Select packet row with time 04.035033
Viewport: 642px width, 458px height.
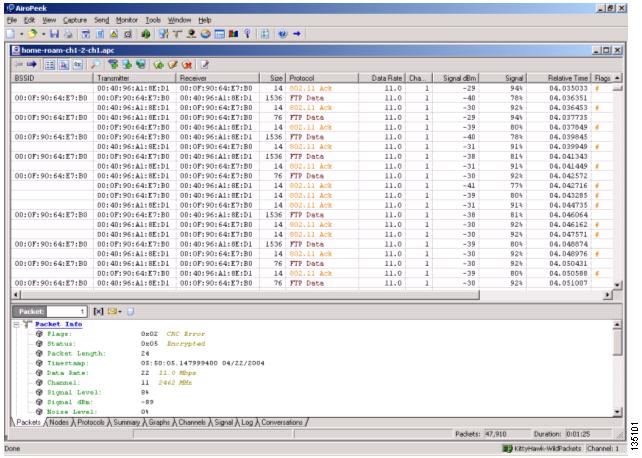pos(312,88)
